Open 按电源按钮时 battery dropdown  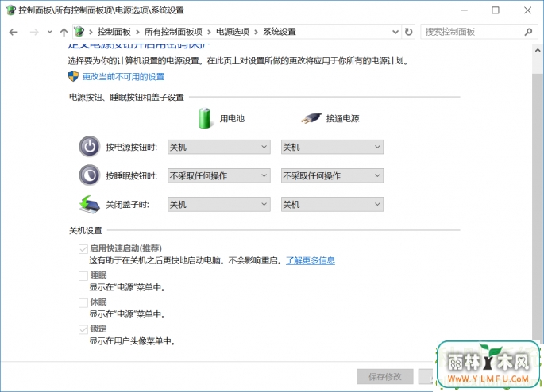pos(219,147)
